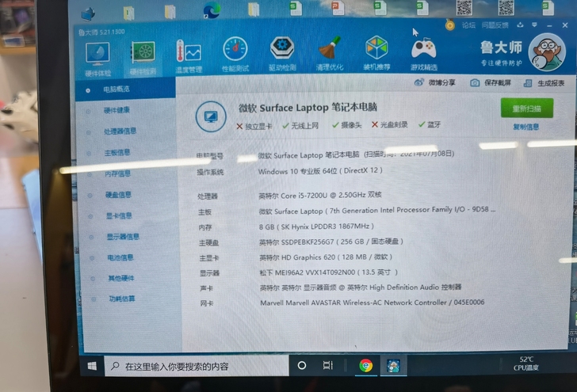The height and width of the screenshot is (392, 577).
Task: Open Chrome from the taskbar
Action: coord(366,366)
